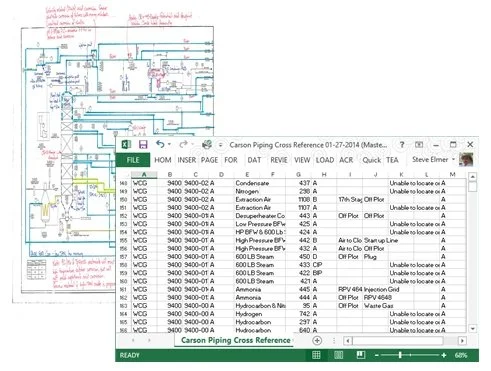The height and width of the screenshot is (371, 491).
Task: Click the user profile photo
Action: click(466, 159)
